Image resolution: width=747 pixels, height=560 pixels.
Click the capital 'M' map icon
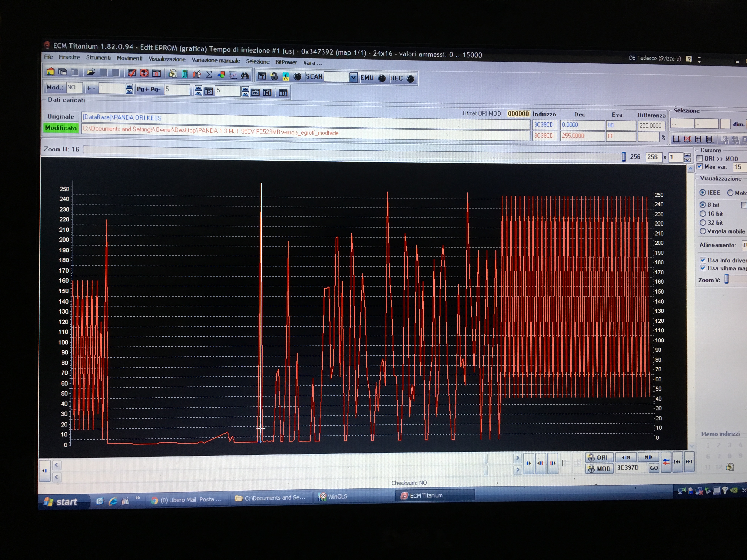268,92
